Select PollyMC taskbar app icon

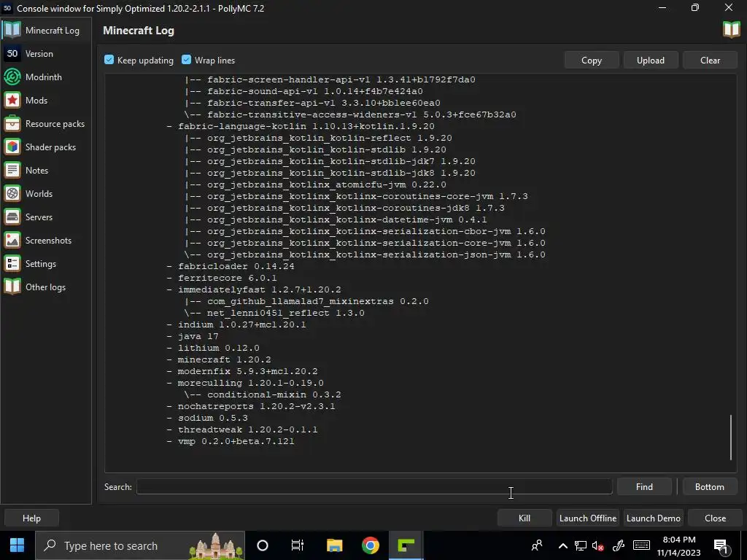coord(406,545)
